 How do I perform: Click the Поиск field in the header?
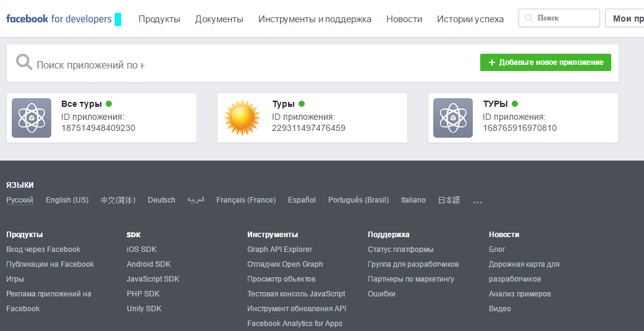tap(559, 18)
